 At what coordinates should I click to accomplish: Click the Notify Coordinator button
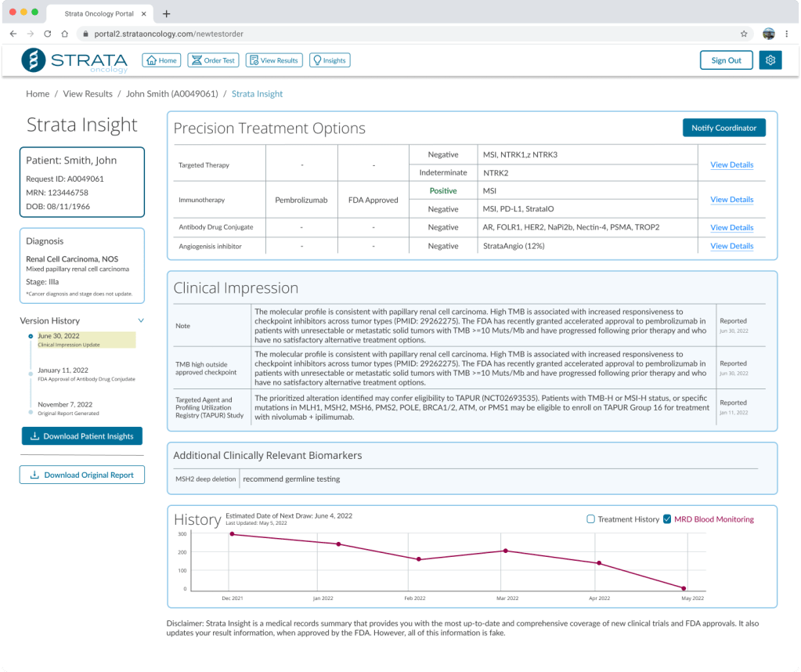click(x=723, y=128)
